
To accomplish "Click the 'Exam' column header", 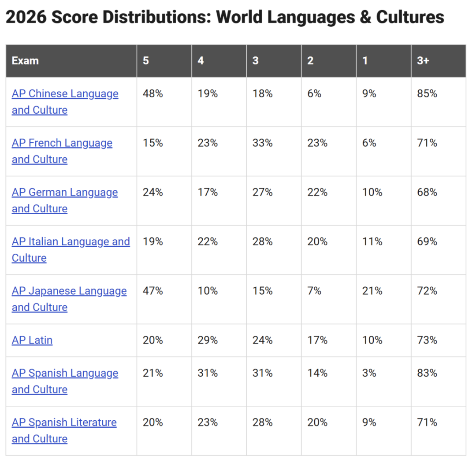I will (x=71, y=61).
